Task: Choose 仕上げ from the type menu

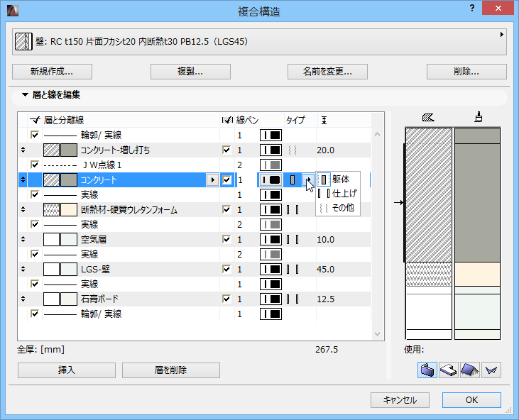Action: pyautogui.click(x=338, y=193)
